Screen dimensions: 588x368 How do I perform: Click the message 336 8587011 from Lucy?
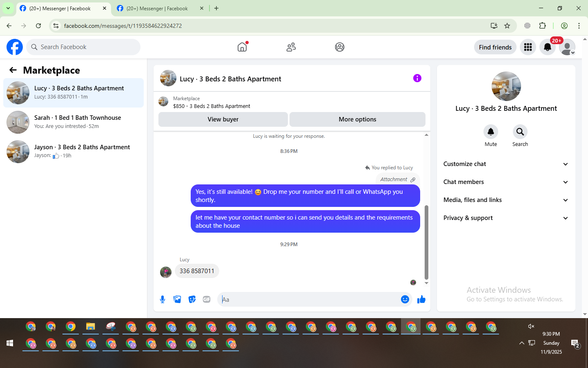point(197,271)
